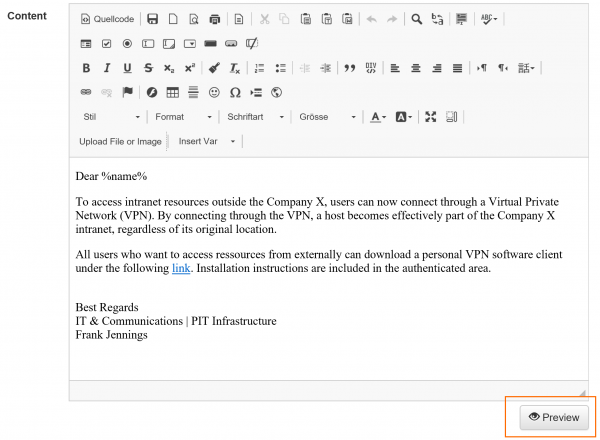Click the Paste clipboard icon
The height and width of the screenshot is (440, 600).
point(305,19)
